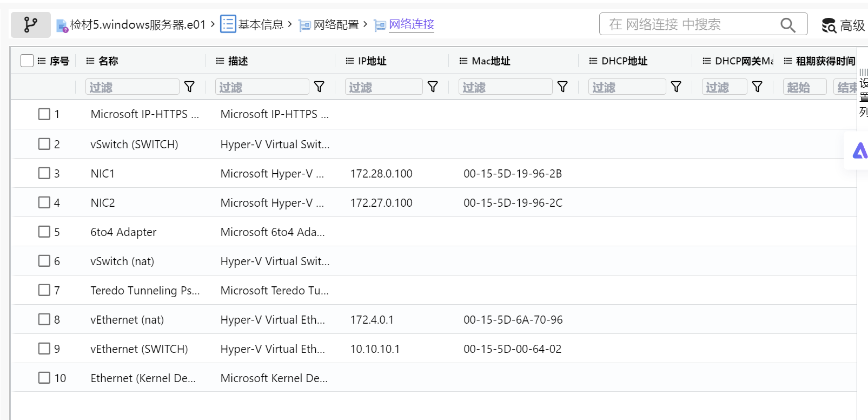Select Microsoft Teredo Tu... description cell

(x=275, y=291)
